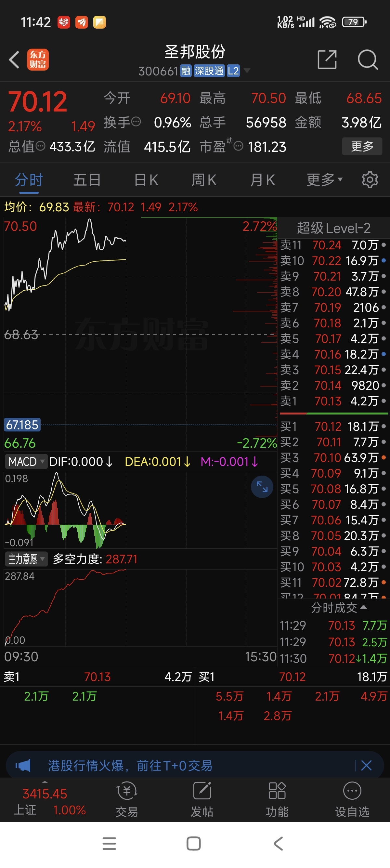Select the 买1 70.12 order book row
This screenshot has width=390, height=868.
point(333,427)
